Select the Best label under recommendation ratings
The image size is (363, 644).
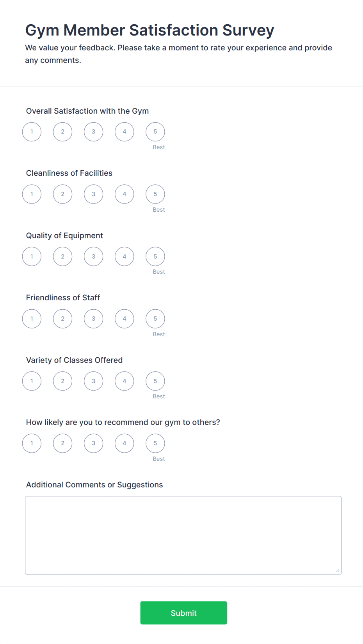158,458
